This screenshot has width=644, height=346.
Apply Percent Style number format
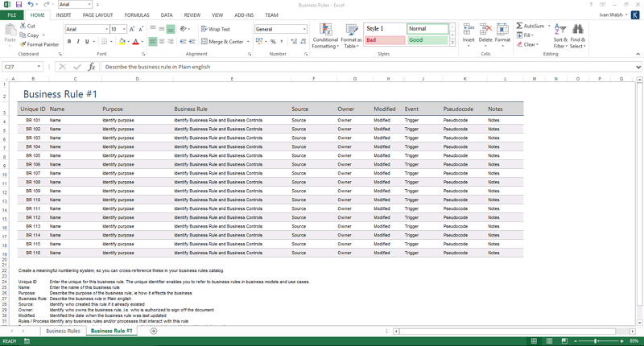[273, 42]
